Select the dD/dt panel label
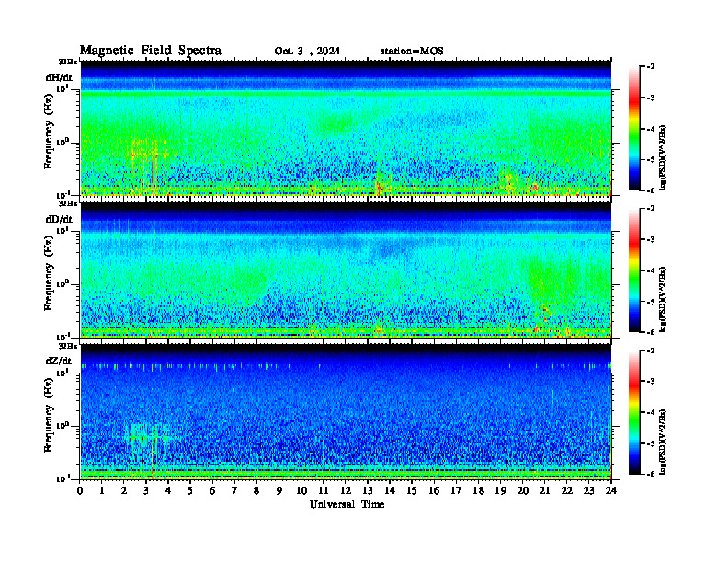The height and width of the screenshot is (563, 728). (x=59, y=219)
